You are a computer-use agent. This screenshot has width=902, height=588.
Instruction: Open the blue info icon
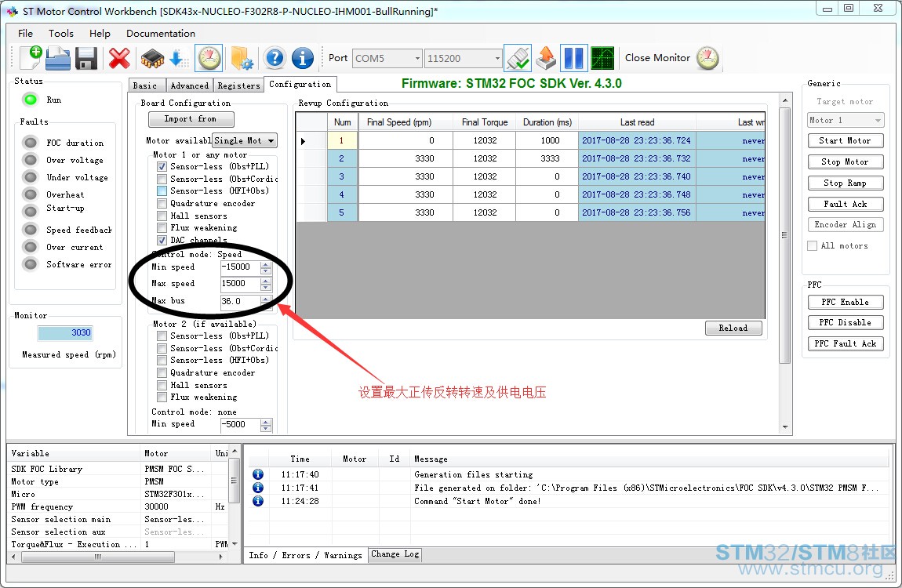click(x=303, y=58)
